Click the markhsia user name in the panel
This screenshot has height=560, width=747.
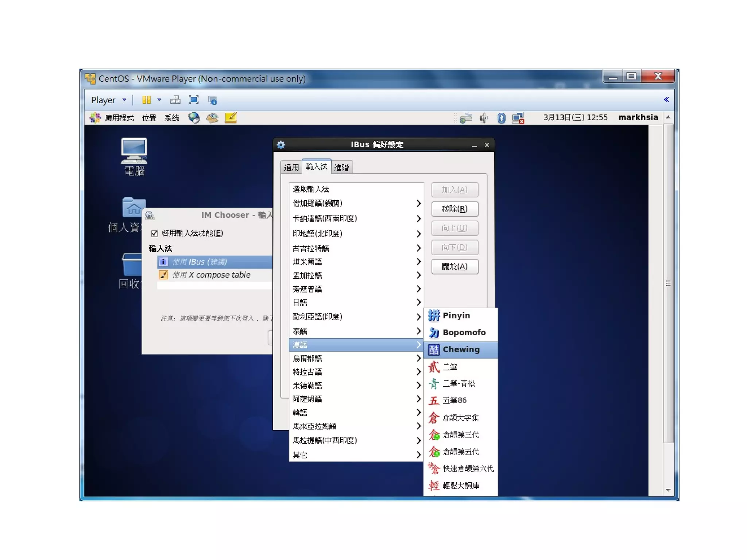click(638, 117)
